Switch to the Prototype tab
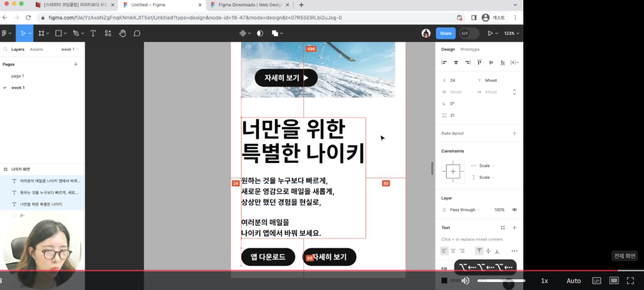644x290 pixels. [x=470, y=49]
